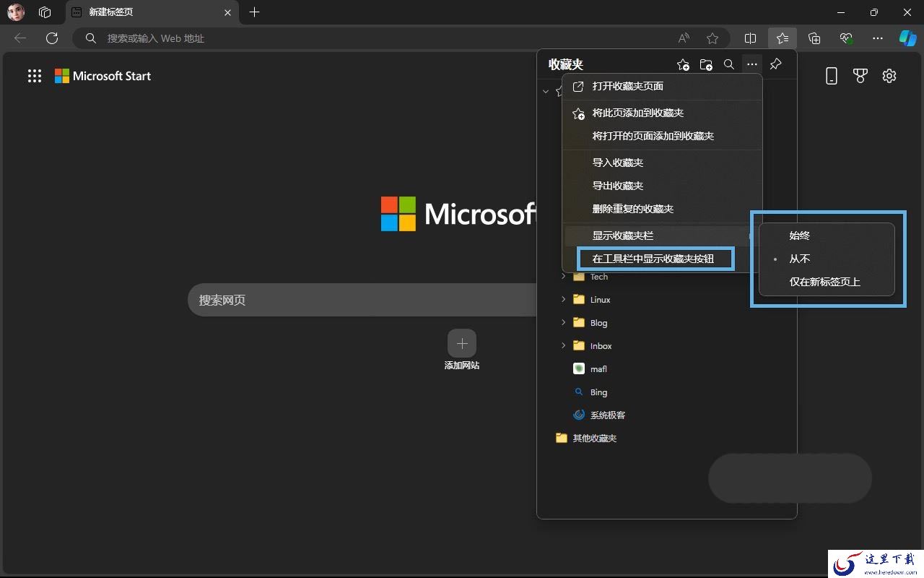The image size is (924, 578).
Task: Open the Tech favorites folder
Action: pos(591,277)
